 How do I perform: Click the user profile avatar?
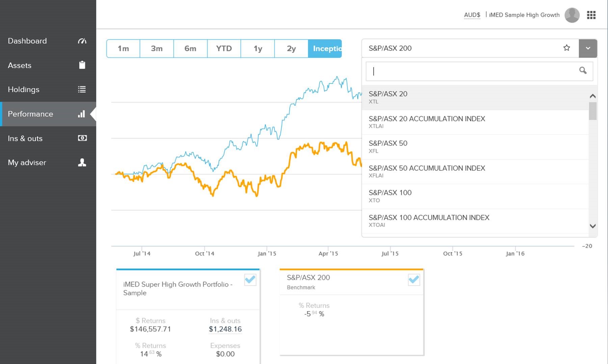pyautogui.click(x=572, y=15)
